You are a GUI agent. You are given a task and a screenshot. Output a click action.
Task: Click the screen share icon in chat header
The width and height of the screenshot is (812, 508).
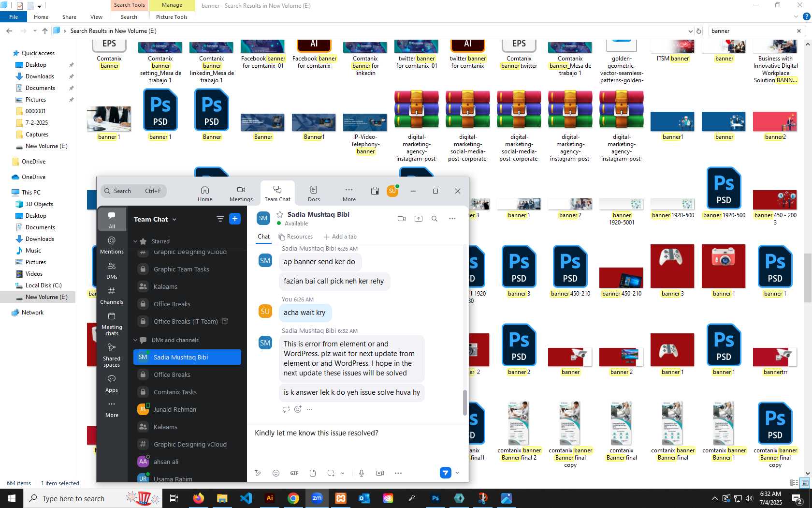point(419,219)
